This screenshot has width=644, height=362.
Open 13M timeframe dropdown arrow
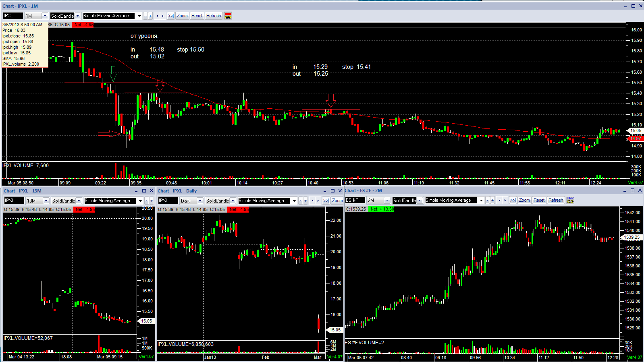coord(46,201)
